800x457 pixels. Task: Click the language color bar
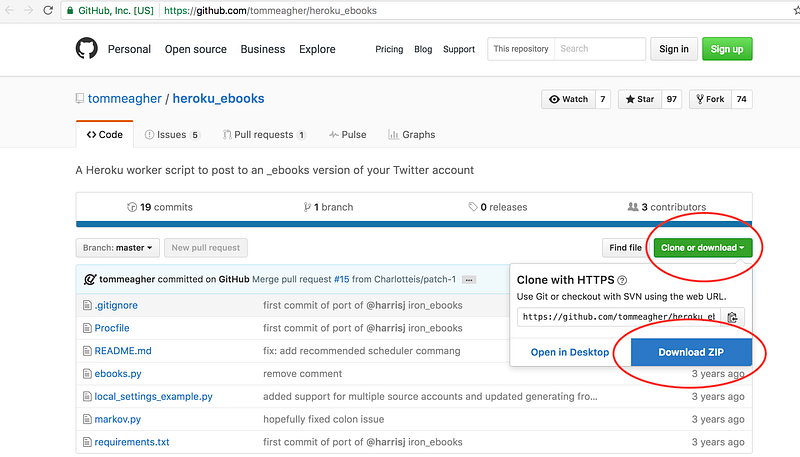414,224
